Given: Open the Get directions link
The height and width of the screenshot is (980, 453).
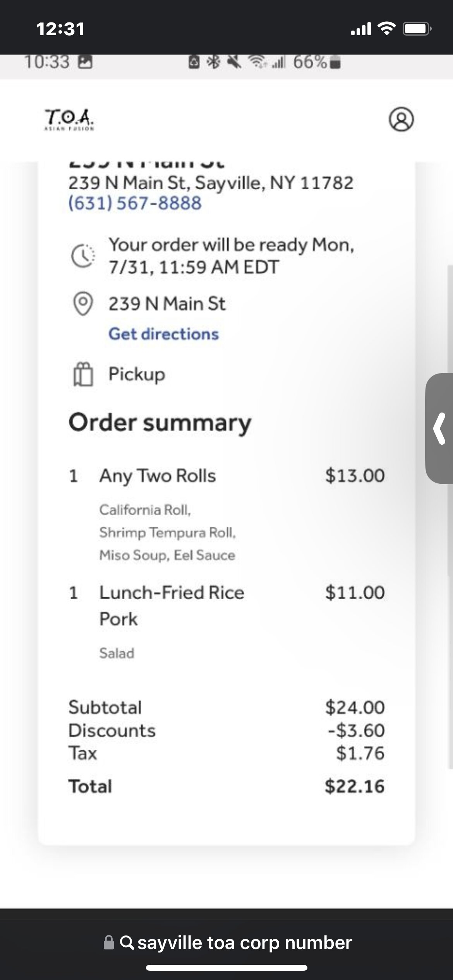Looking at the screenshot, I should click(x=163, y=334).
